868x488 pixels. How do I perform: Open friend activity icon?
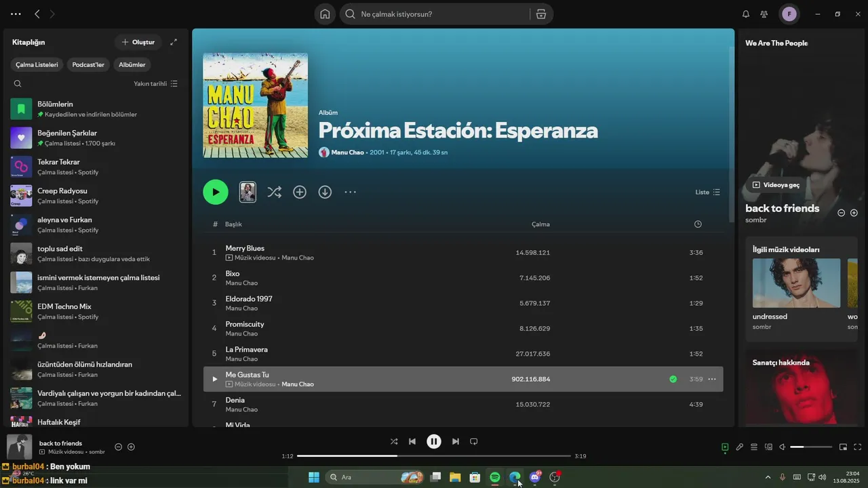coord(764,14)
